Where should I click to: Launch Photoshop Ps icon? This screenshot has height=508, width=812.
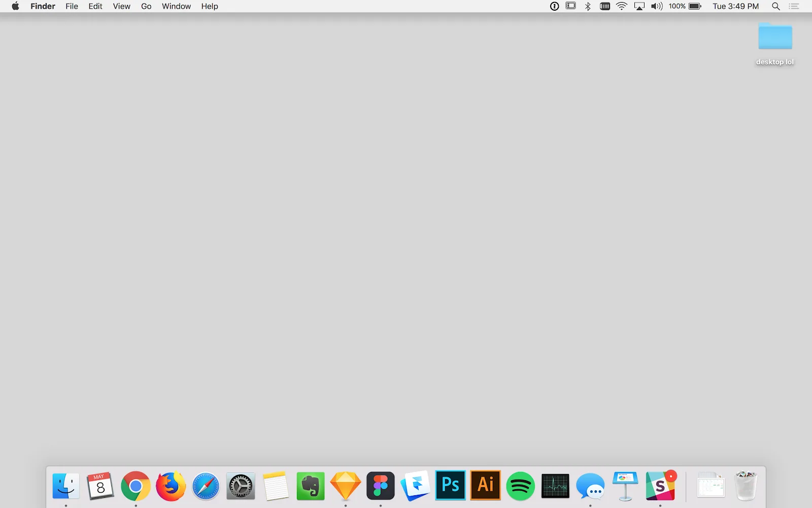point(450,485)
